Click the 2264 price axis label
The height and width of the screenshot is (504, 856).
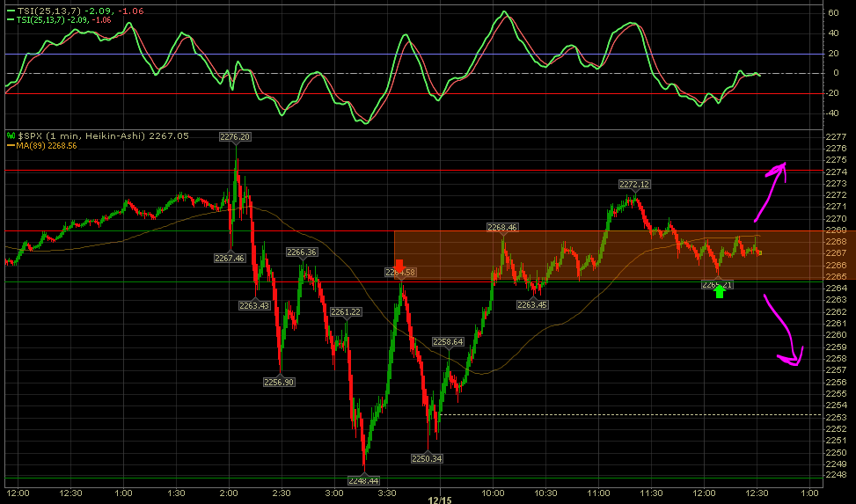(837, 289)
